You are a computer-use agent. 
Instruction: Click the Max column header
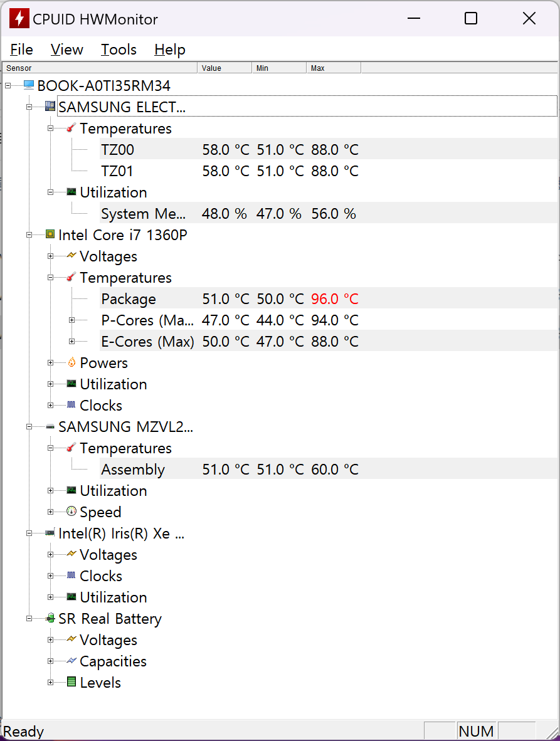point(334,68)
